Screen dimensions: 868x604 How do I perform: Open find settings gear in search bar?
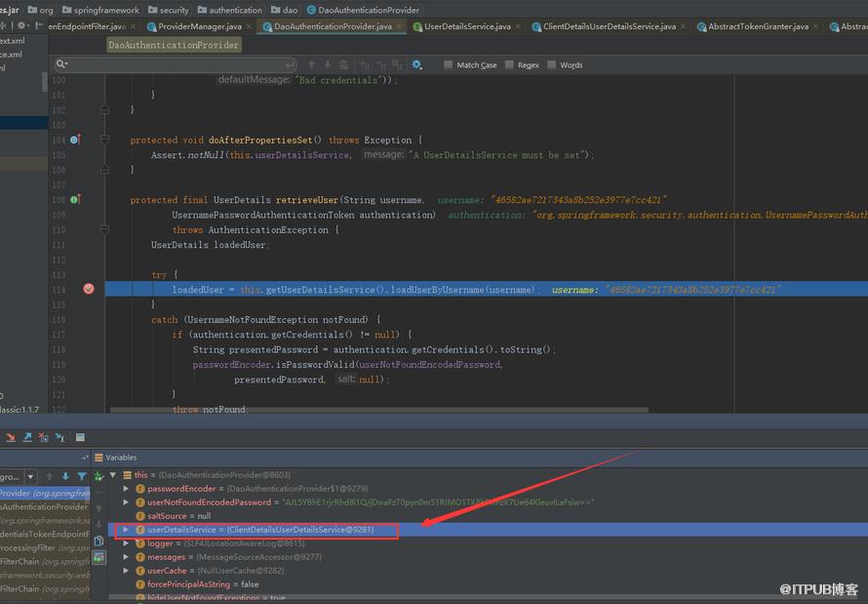point(416,64)
